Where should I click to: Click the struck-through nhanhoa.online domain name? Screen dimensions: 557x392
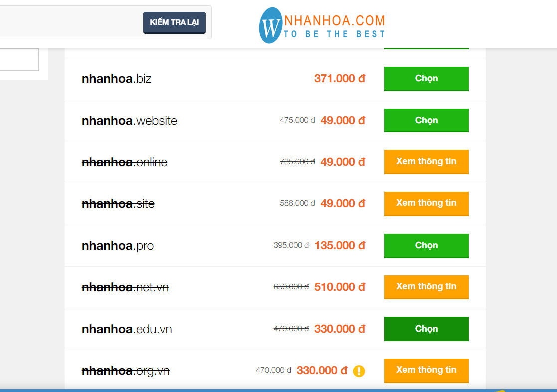[x=124, y=162]
